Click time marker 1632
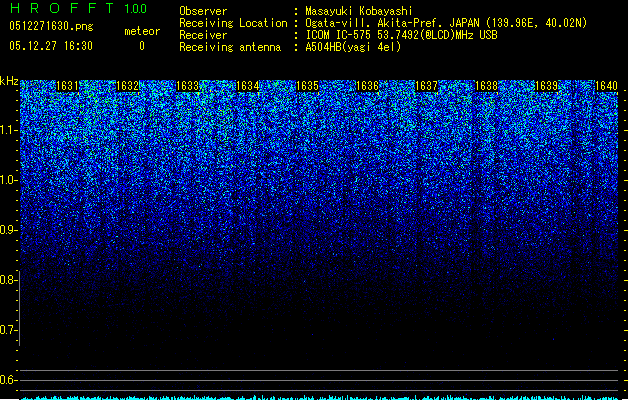 tap(127, 86)
